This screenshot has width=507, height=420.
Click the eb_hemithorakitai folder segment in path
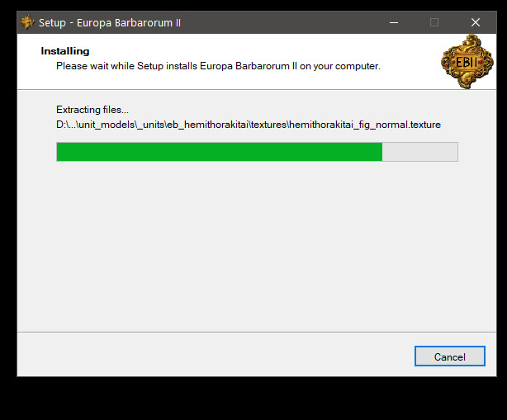pyautogui.click(x=207, y=125)
